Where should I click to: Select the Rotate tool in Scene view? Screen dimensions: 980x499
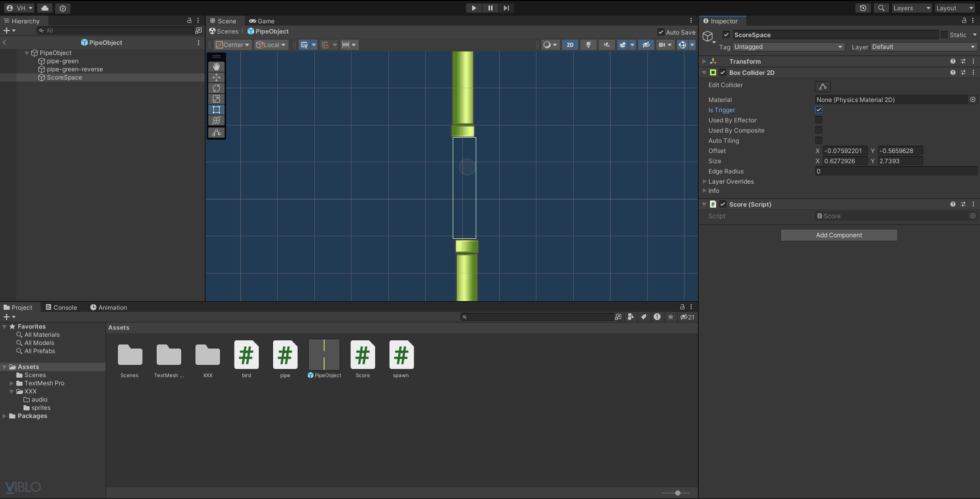pos(216,89)
